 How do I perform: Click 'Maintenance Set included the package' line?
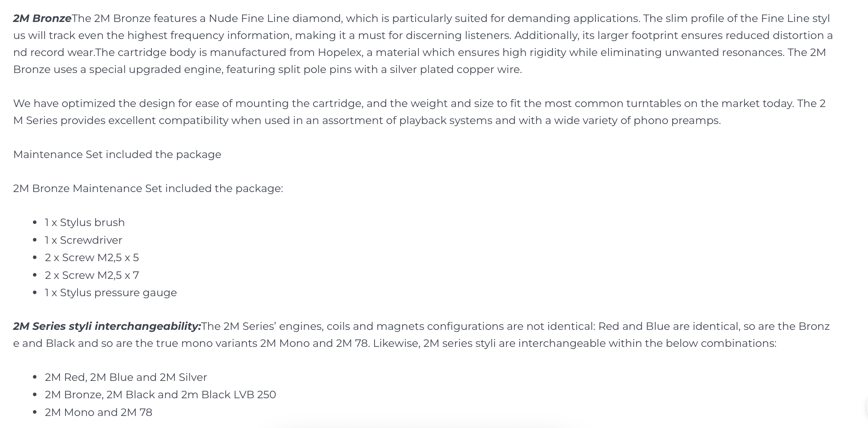click(x=117, y=154)
